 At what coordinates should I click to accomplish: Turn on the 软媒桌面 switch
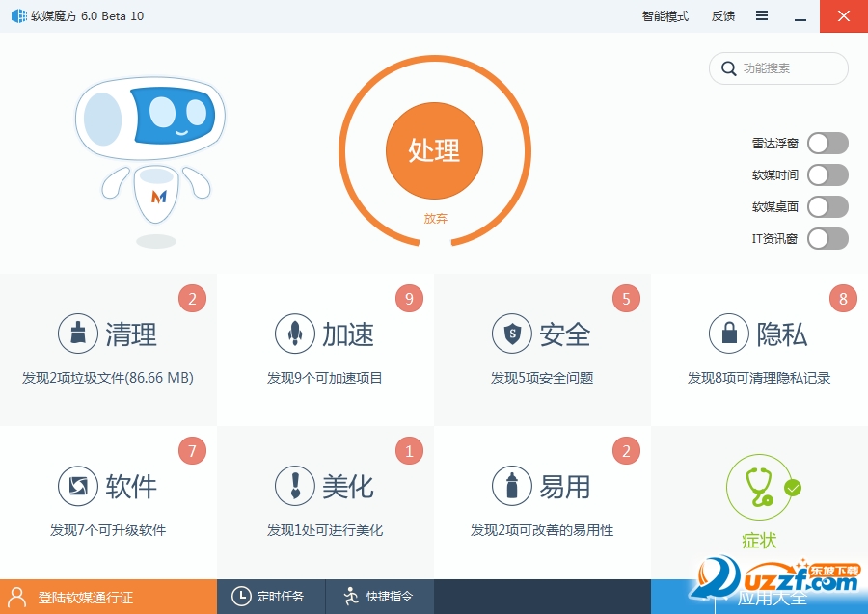(827, 207)
